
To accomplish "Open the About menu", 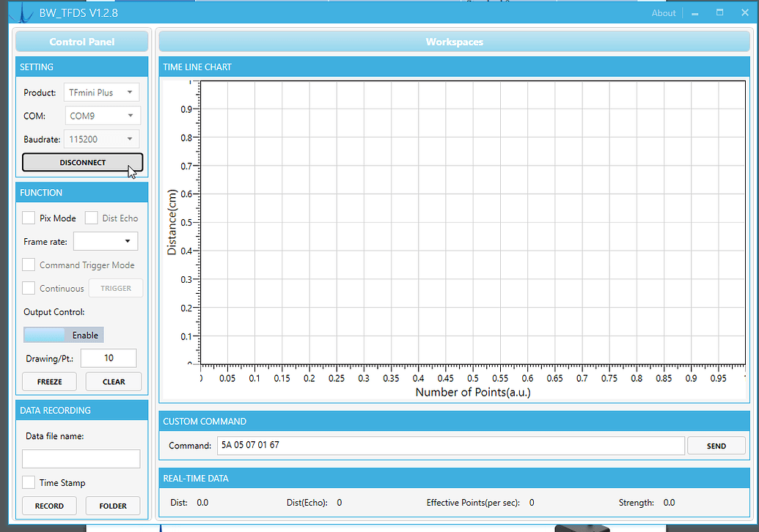I will pos(663,12).
